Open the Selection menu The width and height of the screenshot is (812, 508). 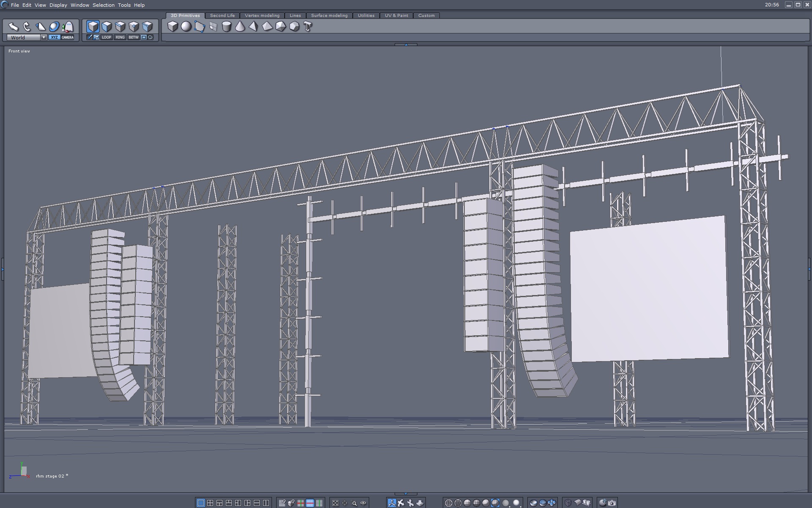point(103,5)
